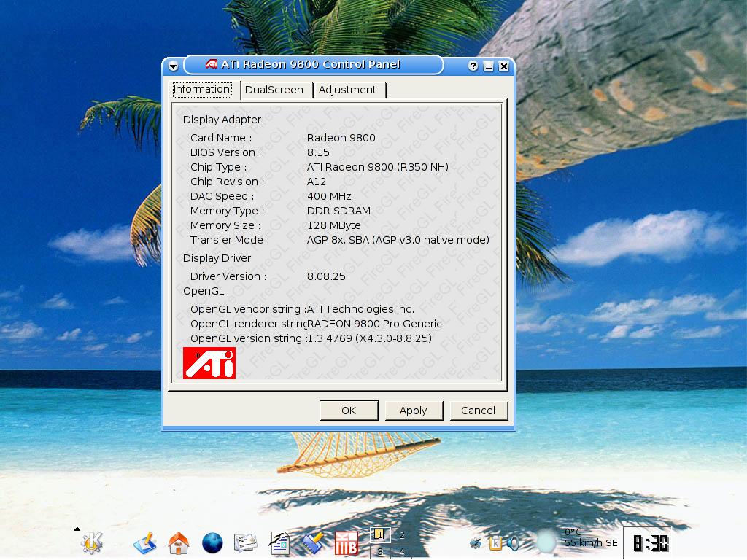Open the KDE K menu launcher
747x560 pixels.
pyautogui.click(x=92, y=542)
